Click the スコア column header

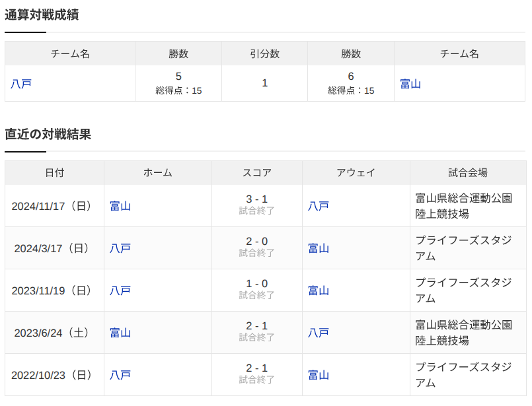click(x=257, y=173)
